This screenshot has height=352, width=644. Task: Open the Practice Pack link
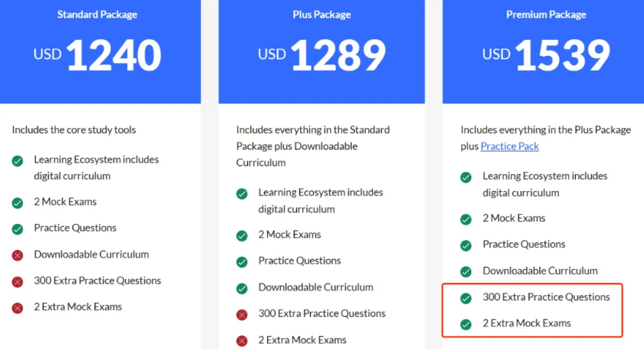(510, 146)
